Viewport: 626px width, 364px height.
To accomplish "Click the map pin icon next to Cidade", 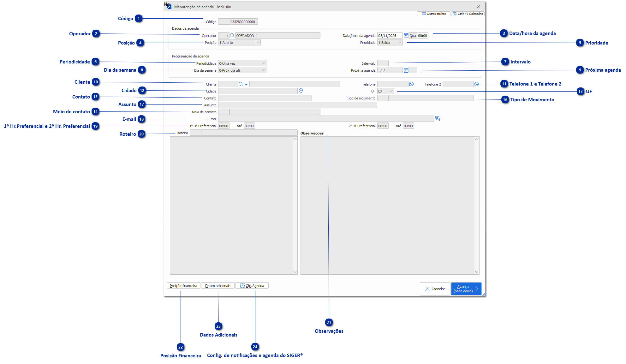I will [x=301, y=91].
